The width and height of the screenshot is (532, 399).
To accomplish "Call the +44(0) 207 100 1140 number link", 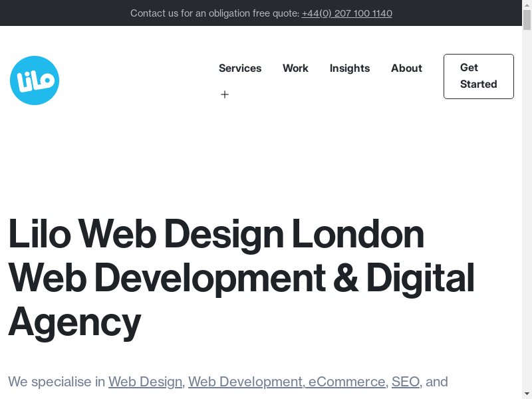I will coord(346,13).
